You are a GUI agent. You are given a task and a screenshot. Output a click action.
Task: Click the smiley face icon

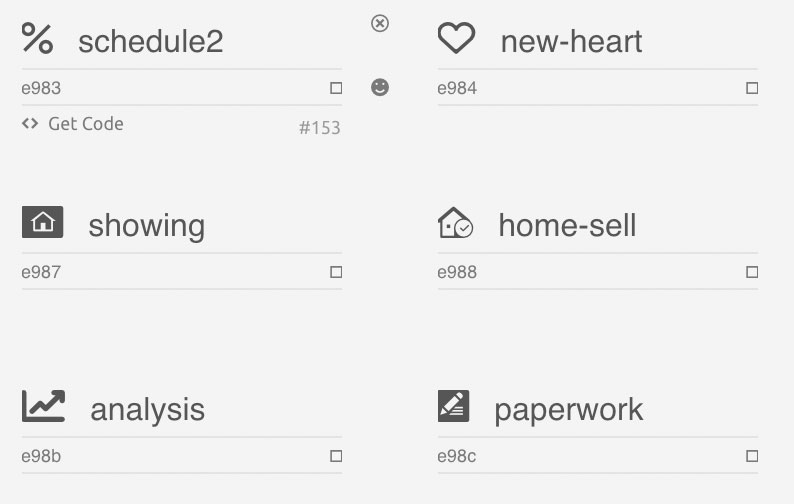[x=380, y=87]
